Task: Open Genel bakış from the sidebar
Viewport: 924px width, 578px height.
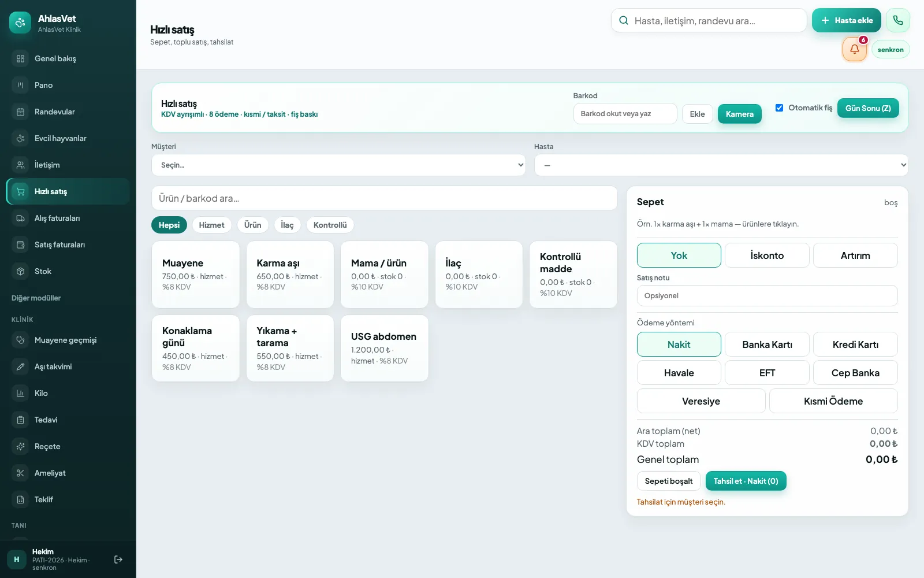Action: [68, 58]
